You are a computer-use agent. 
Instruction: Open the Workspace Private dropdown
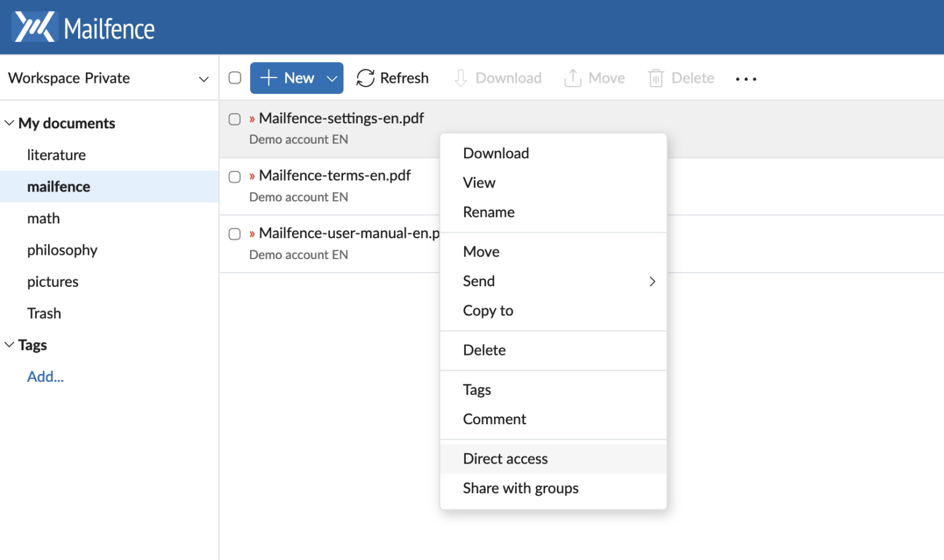click(203, 79)
